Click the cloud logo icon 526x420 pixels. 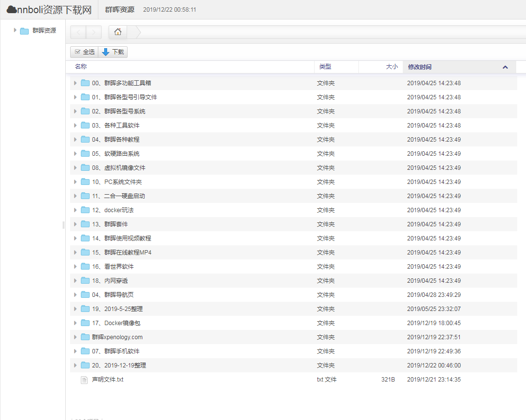12,9
